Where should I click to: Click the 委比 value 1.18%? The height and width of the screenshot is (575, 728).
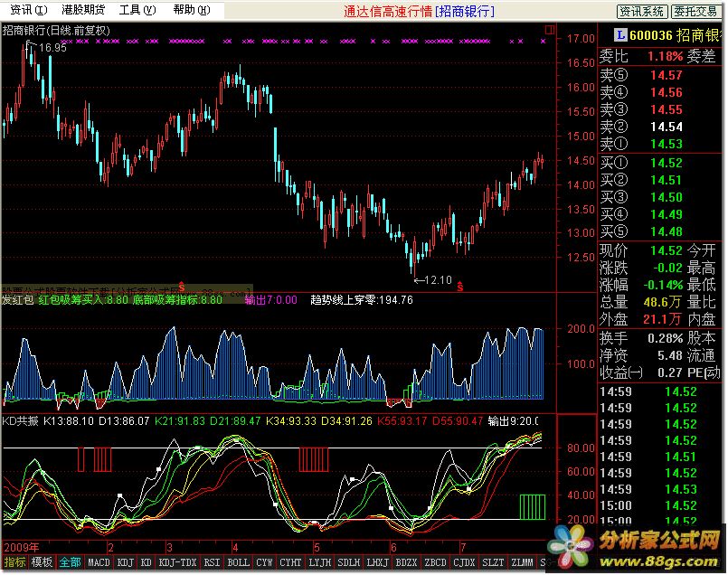[x=665, y=57]
